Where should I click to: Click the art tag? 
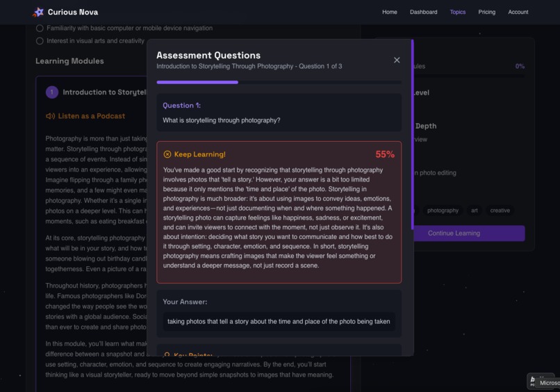tap(474, 211)
